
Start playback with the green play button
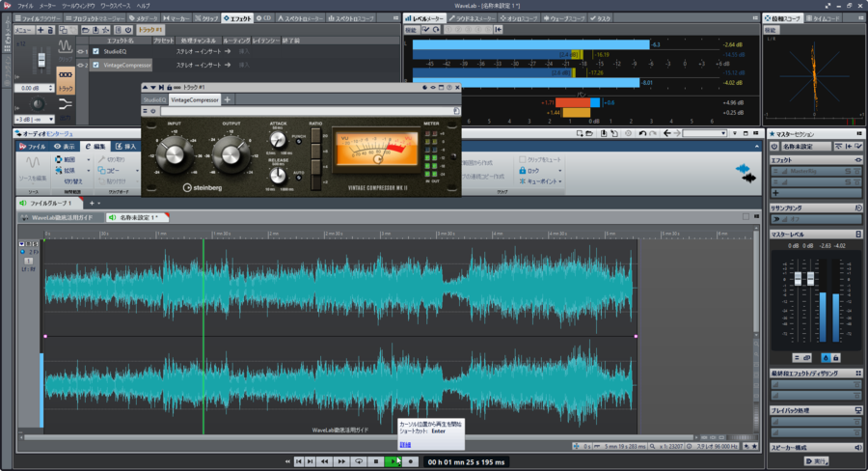[393, 461]
